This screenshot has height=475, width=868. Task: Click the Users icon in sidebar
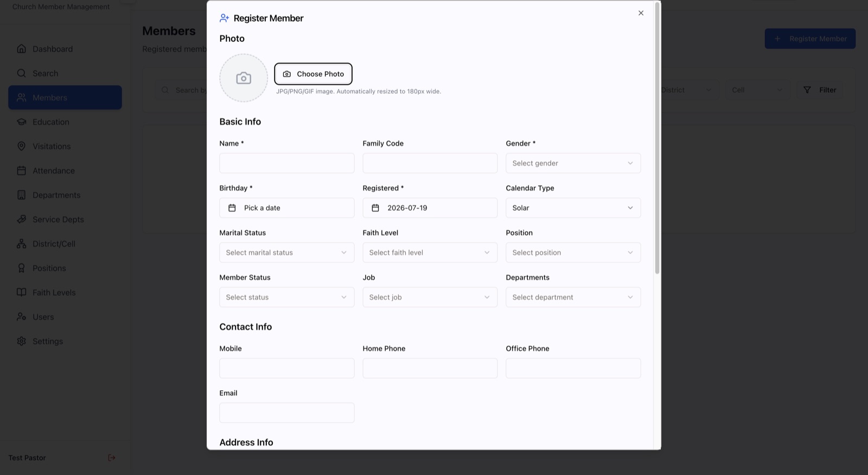coord(21,317)
